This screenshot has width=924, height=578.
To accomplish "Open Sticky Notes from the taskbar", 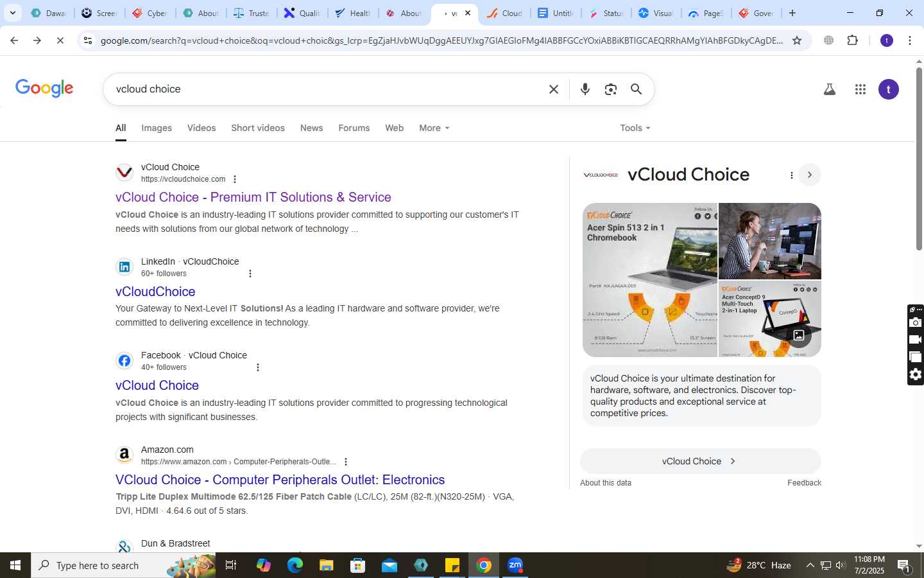I will [452, 565].
